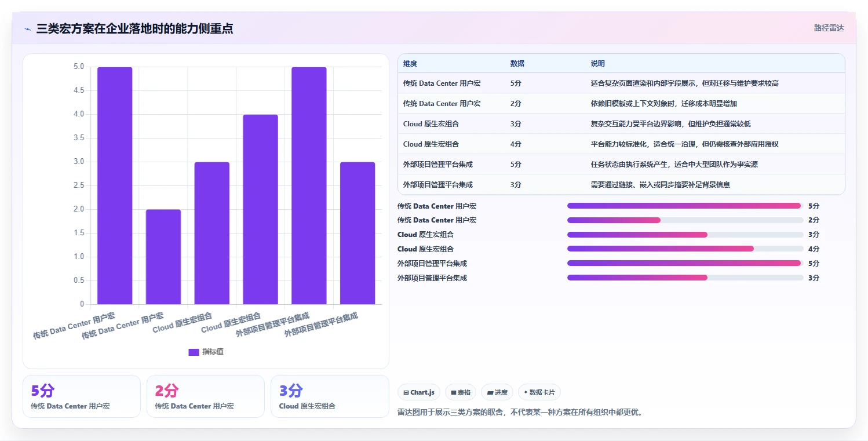Click the 4.5 tick label on the chart's y-axis
Image resolution: width=868 pixels, height=441 pixels.
[x=79, y=91]
